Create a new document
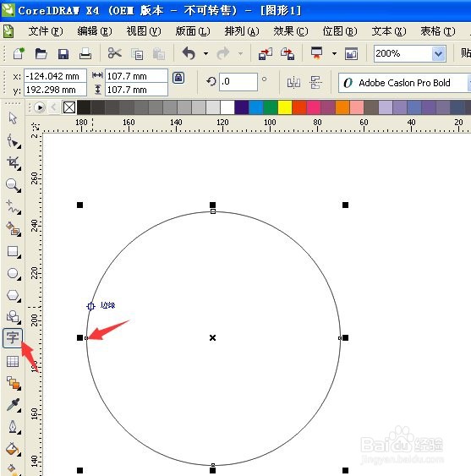The height and width of the screenshot is (476, 471). tap(19, 54)
